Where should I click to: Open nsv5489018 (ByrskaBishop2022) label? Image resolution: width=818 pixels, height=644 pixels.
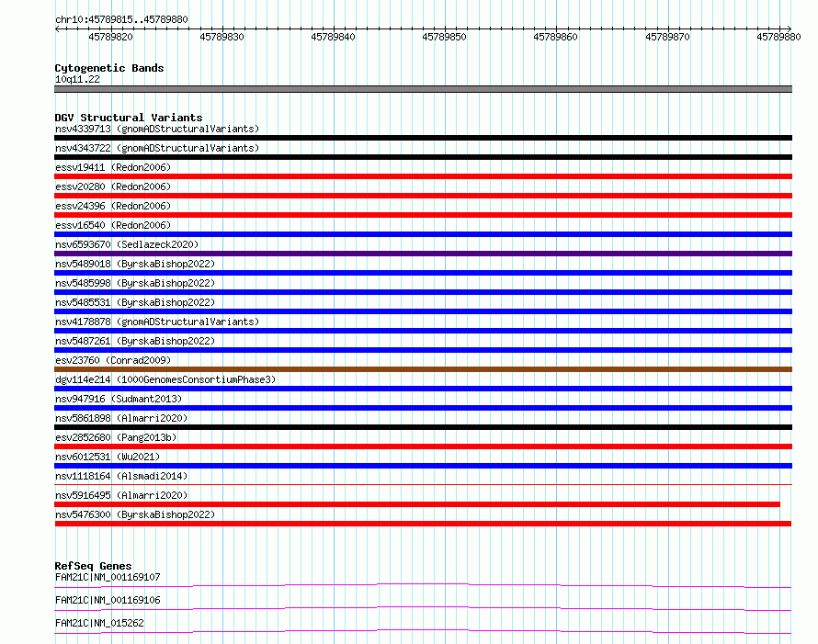(x=135, y=264)
